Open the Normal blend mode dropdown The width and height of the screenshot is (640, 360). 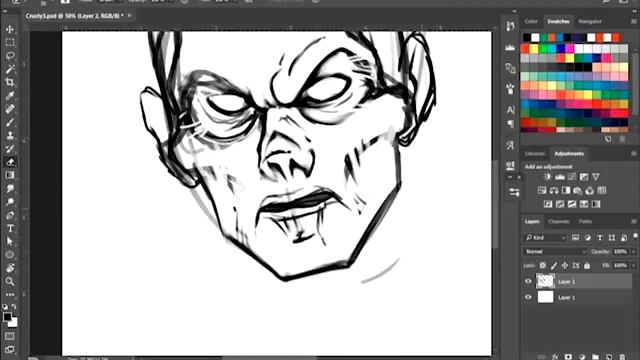click(x=555, y=251)
